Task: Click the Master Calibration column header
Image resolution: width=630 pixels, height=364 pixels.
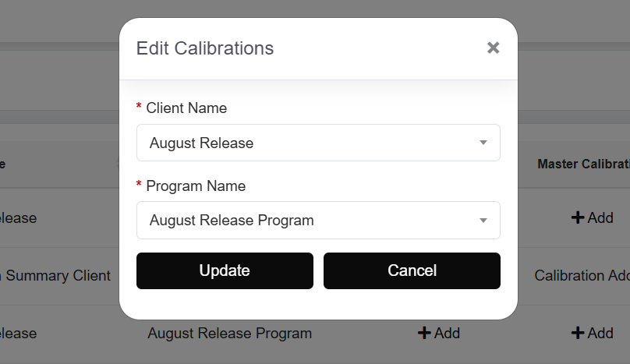Action: click(x=583, y=164)
